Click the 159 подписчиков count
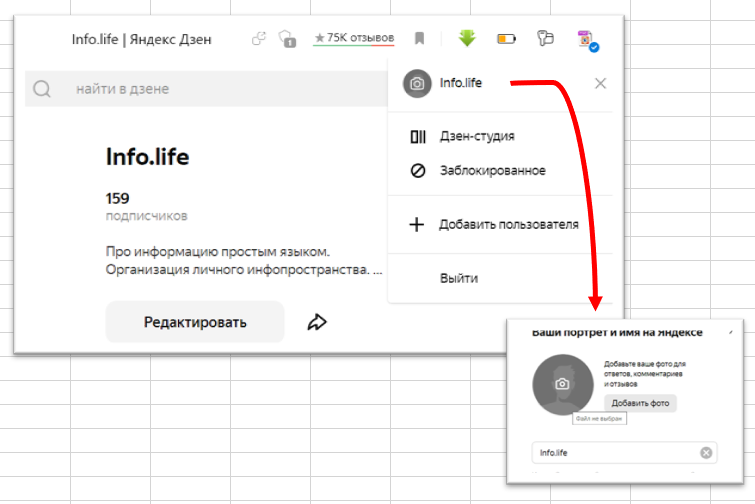This screenshot has width=755, height=504. tap(146, 207)
